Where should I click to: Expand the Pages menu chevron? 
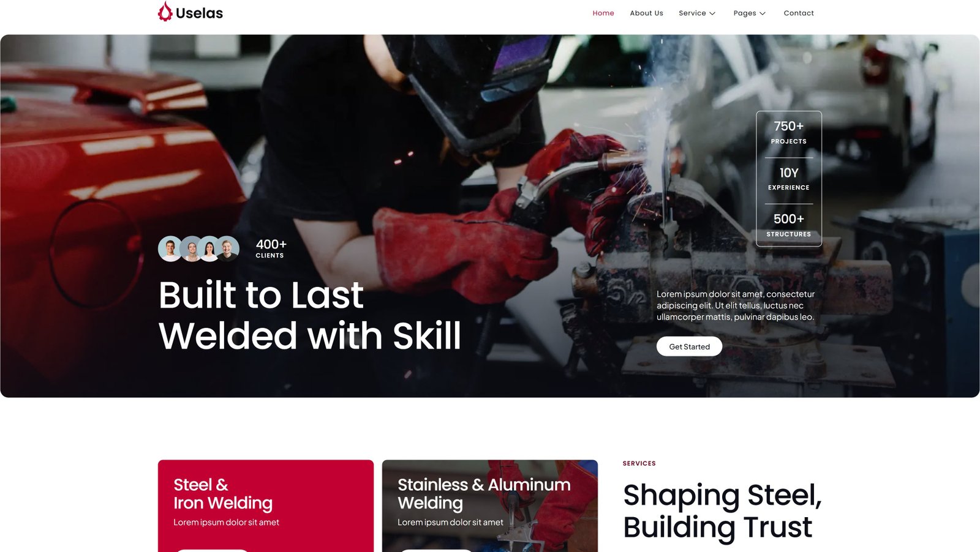[x=763, y=13]
